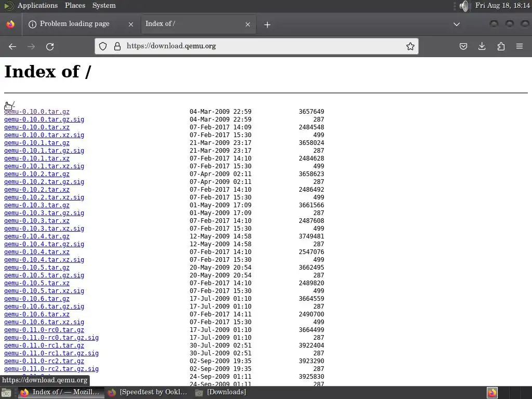The image size is (532, 399).
Task: Open the Downloads panel arrow icon
Action: pyautogui.click(x=482, y=46)
